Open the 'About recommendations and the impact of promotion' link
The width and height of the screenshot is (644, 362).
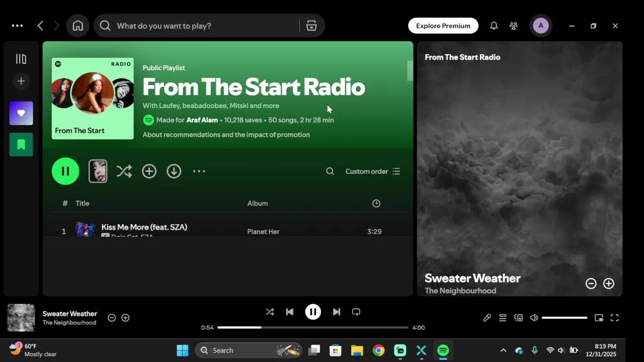226,135
